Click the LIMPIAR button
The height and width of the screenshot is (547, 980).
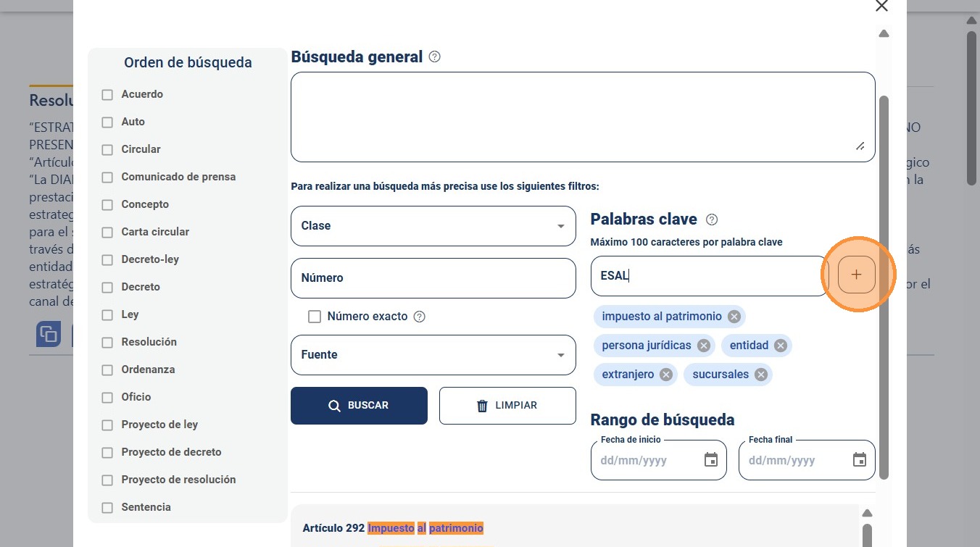507,406
